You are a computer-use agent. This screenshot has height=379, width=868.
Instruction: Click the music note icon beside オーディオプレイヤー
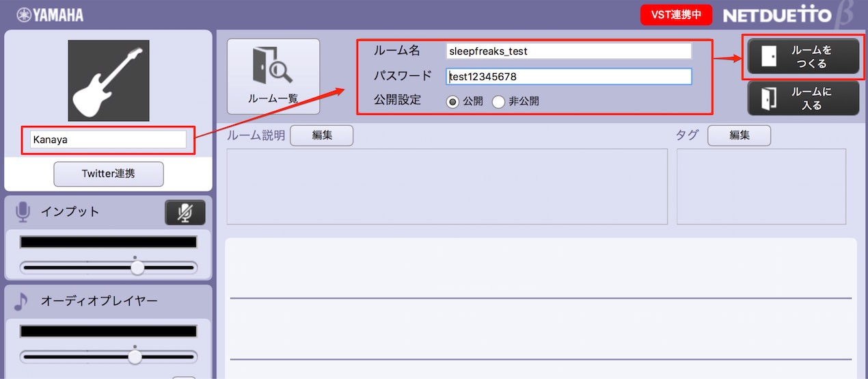click(x=22, y=301)
